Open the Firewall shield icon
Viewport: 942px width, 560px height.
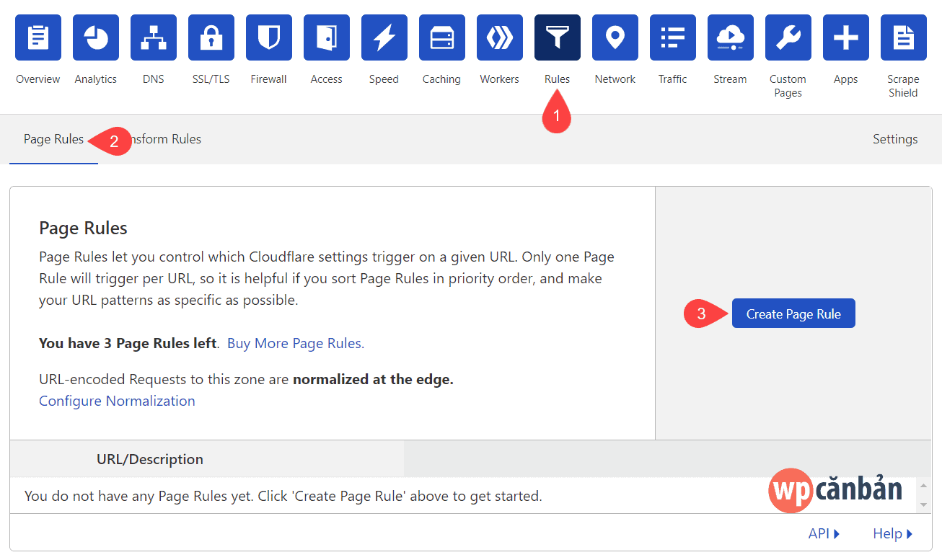(x=269, y=37)
